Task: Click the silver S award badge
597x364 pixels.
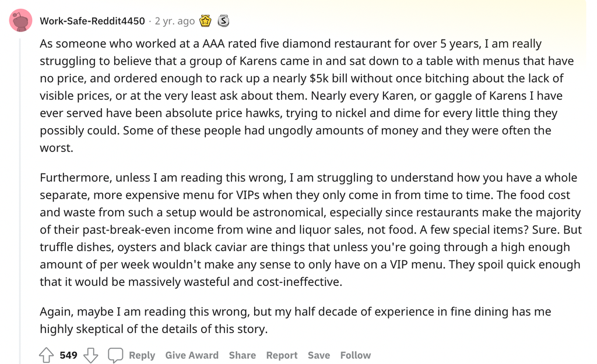Action: pos(223,20)
